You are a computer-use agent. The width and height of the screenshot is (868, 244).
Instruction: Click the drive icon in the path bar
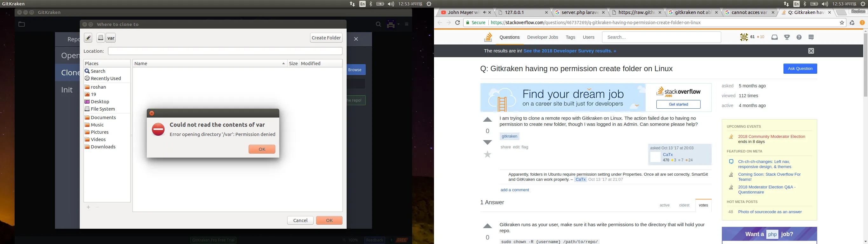click(100, 38)
